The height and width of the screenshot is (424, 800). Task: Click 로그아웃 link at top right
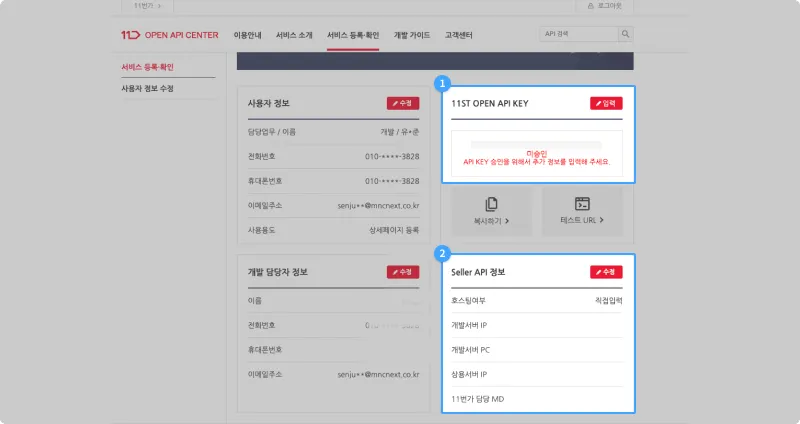(605, 6)
